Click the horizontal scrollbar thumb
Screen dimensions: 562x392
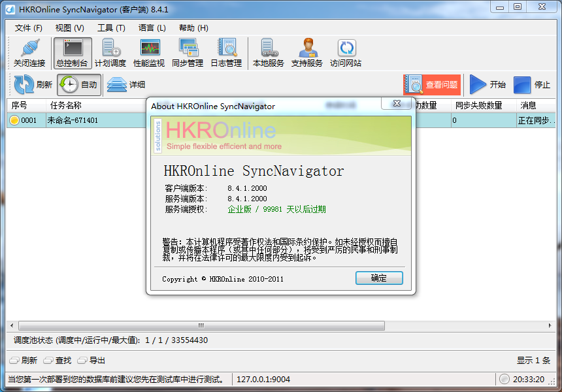201,326
